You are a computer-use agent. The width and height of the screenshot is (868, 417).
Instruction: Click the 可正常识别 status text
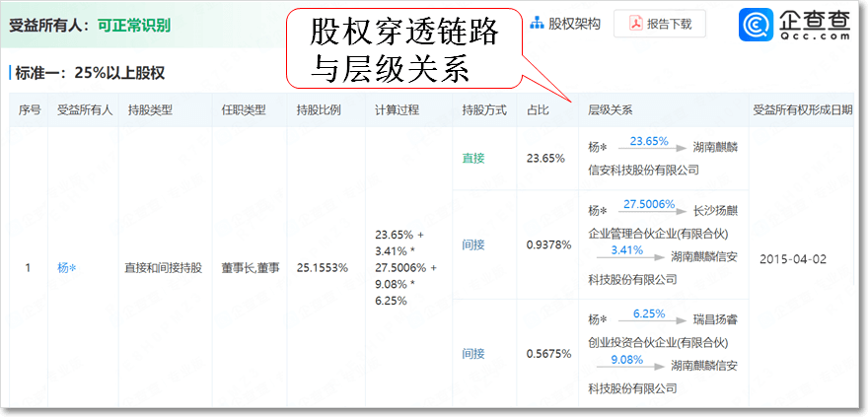[x=134, y=26]
